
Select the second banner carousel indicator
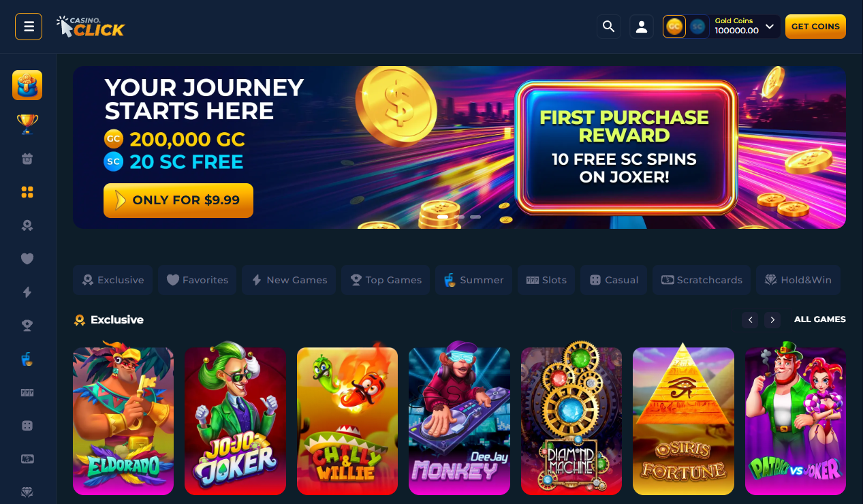click(x=460, y=217)
